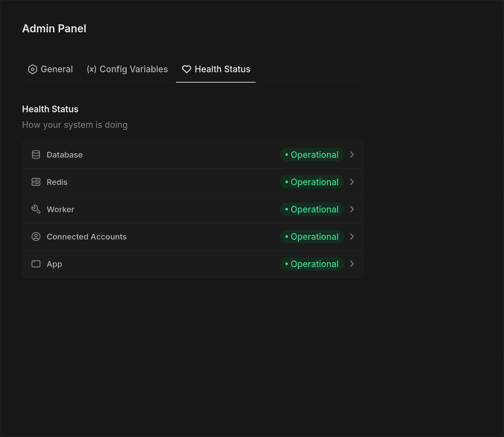Click the variable icon on Config Variables tab
The height and width of the screenshot is (437, 504).
91,69
